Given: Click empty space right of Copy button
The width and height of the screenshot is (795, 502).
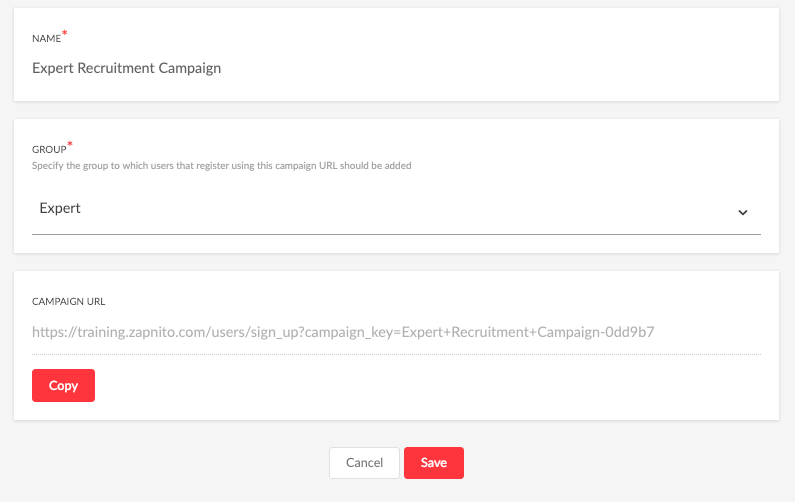Looking at the screenshot, I should click(x=400, y=386).
